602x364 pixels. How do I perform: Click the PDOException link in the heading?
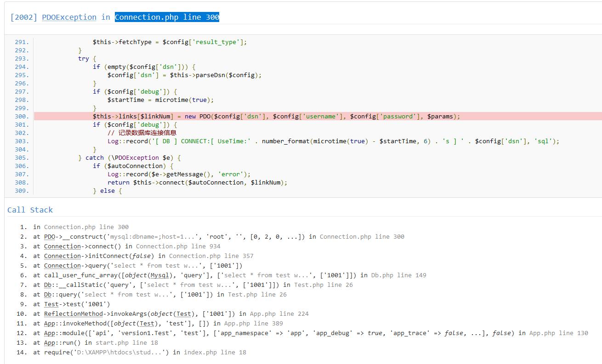coord(69,17)
